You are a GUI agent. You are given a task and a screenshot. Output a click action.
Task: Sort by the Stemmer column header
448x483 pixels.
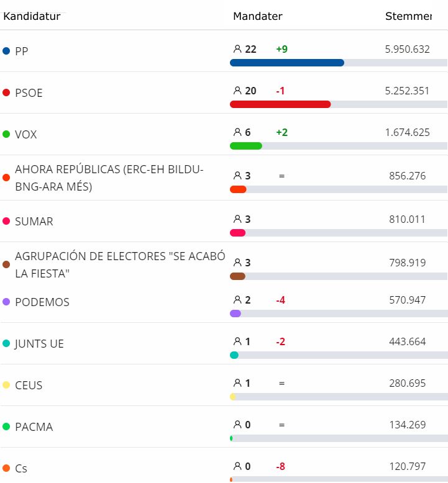coord(408,16)
